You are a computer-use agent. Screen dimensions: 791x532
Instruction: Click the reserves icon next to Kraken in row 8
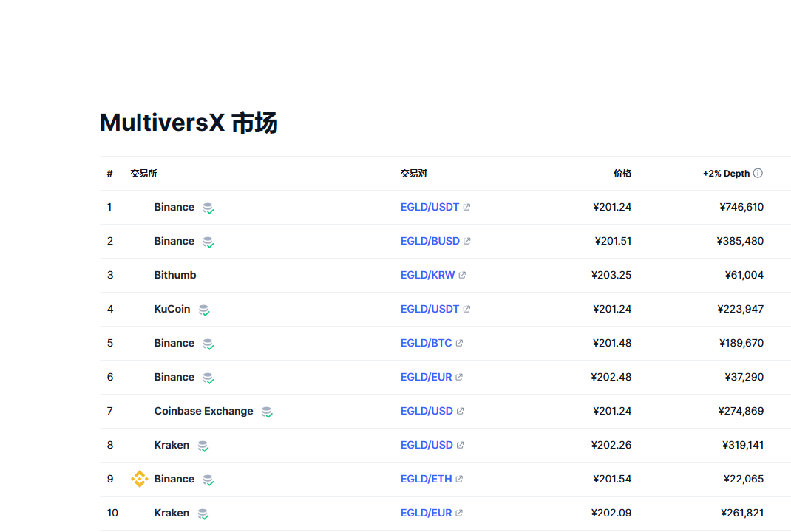[203, 446]
